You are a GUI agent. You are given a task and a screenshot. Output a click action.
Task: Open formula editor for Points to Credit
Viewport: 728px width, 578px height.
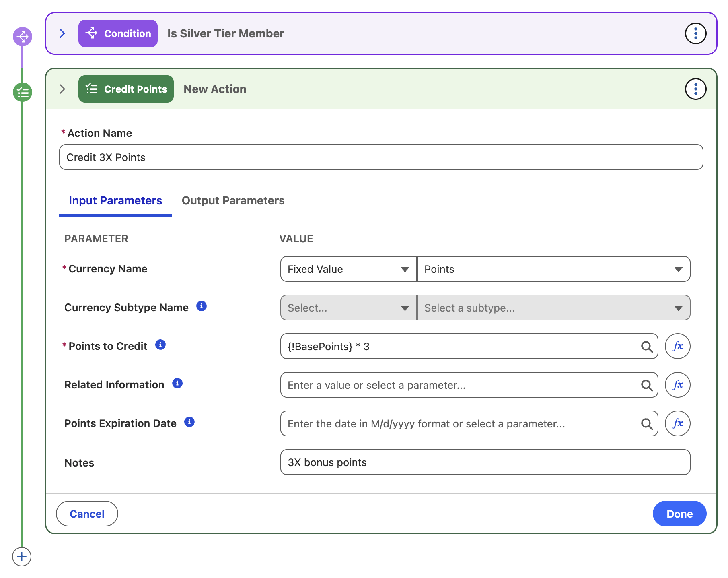coord(678,346)
